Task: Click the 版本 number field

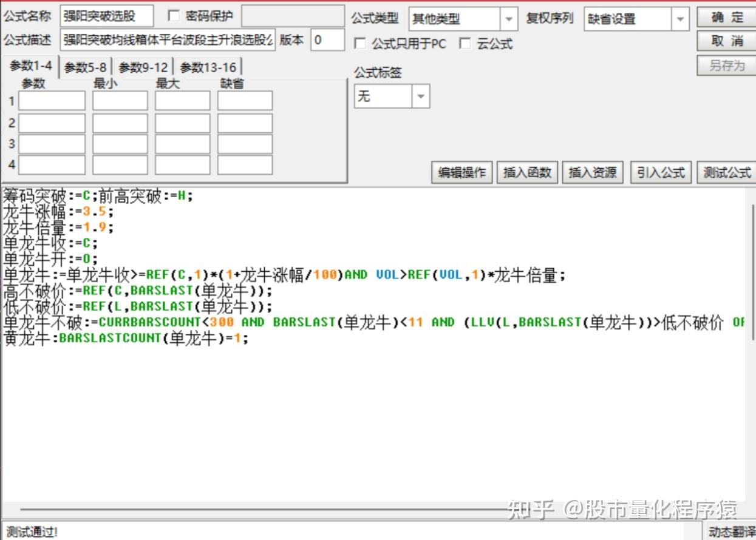Action: tap(327, 40)
